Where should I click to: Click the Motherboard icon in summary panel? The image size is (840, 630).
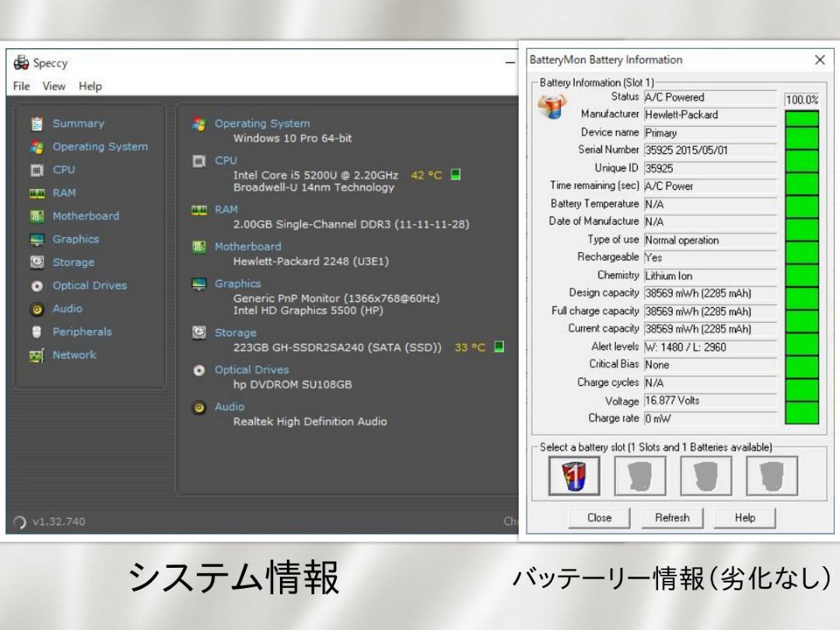(199, 247)
